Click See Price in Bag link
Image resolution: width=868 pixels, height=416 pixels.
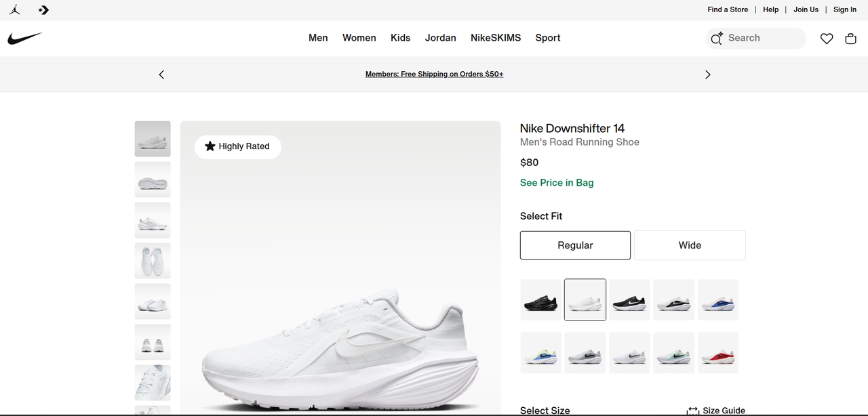[x=557, y=183]
